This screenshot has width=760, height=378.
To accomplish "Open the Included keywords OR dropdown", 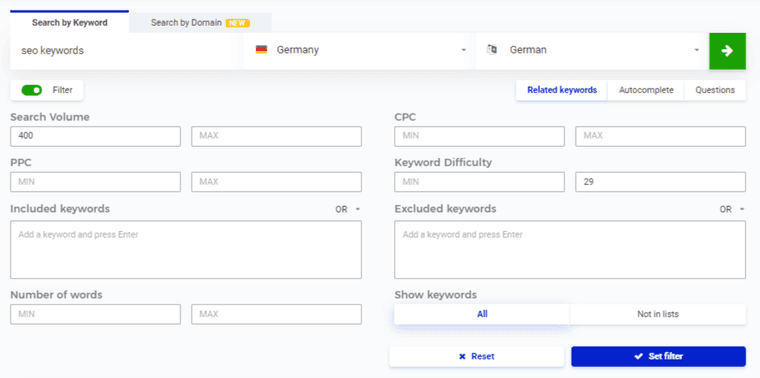I will coord(348,209).
